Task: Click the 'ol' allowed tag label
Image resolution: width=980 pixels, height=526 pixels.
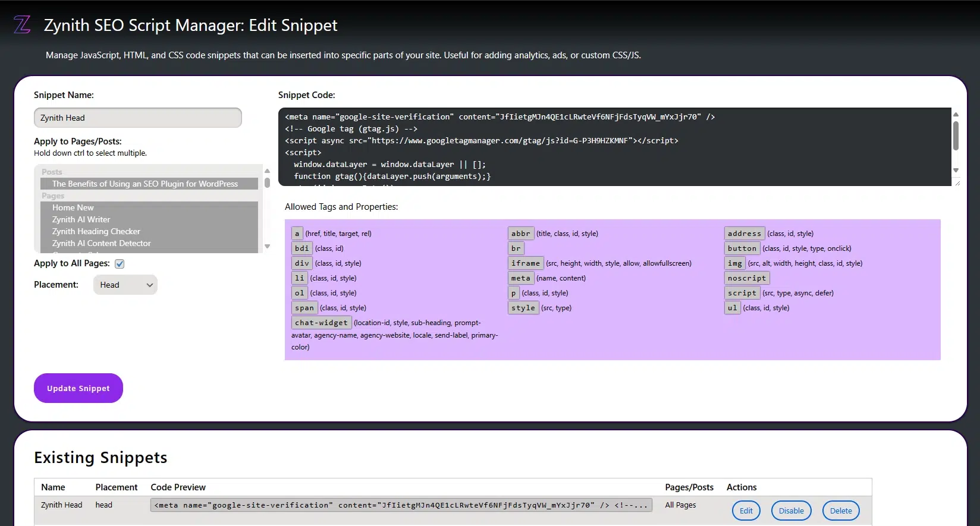Action: pyautogui.click(x=300, y=293)
